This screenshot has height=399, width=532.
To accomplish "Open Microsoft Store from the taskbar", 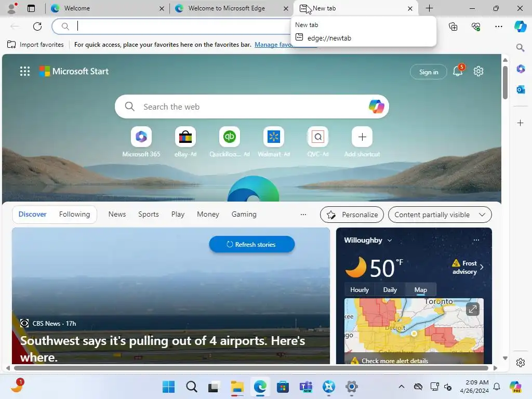I will 283,387.
